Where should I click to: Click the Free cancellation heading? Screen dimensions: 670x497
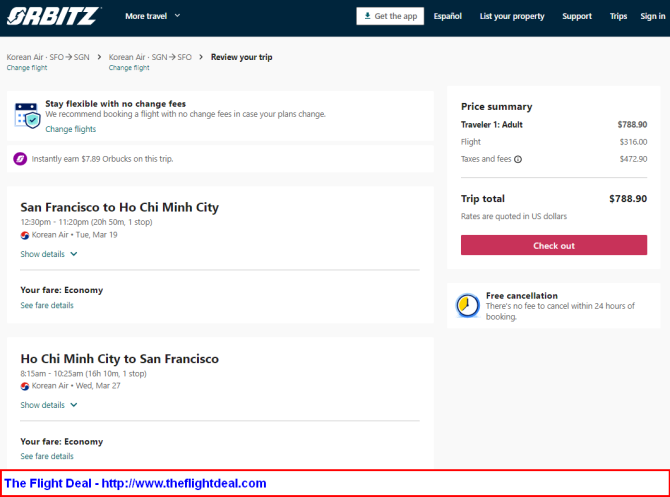(522, 296)
